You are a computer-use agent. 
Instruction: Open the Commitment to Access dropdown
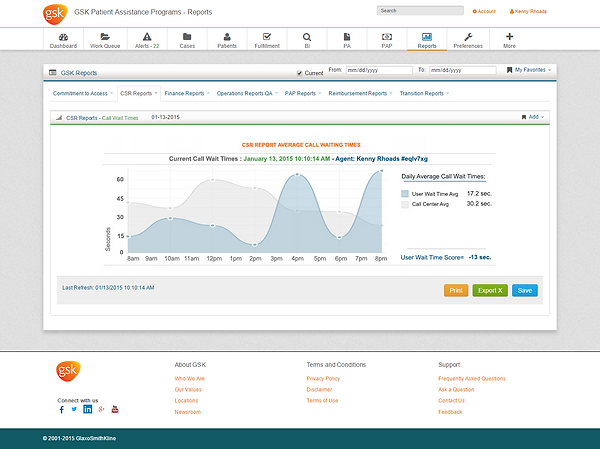point(83,93)
